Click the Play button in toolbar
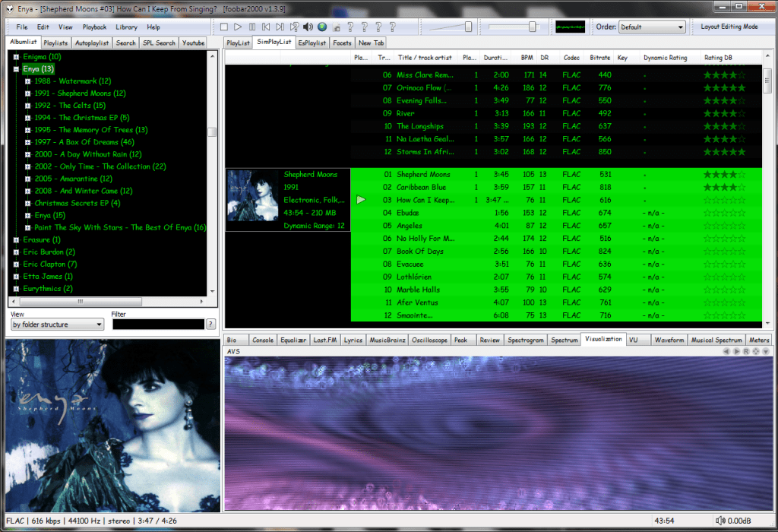The width and height of the screenshot is (778, 532). coord(238,27)
